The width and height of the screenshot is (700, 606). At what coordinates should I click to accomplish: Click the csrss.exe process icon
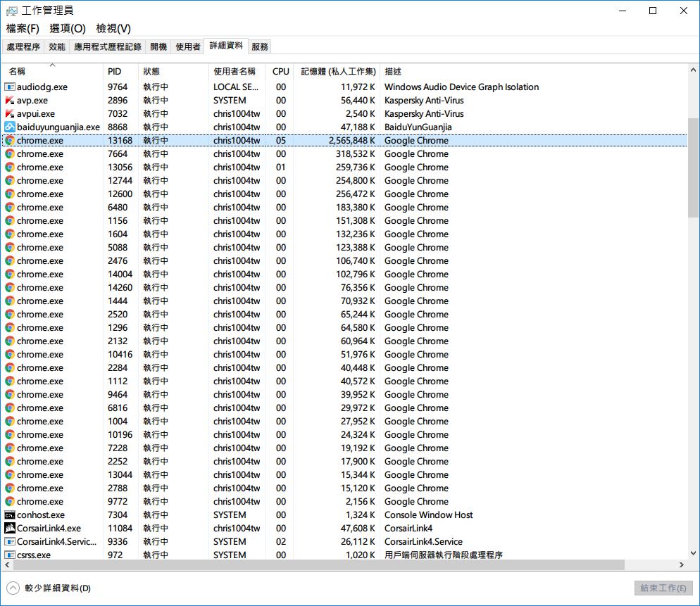(10, 555)
